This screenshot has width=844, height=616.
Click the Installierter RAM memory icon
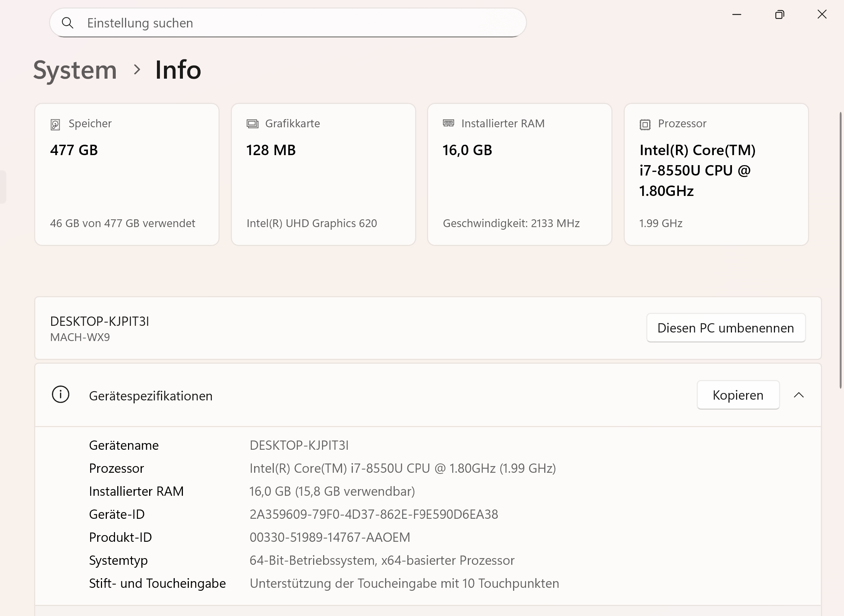[x=449, y=123]
